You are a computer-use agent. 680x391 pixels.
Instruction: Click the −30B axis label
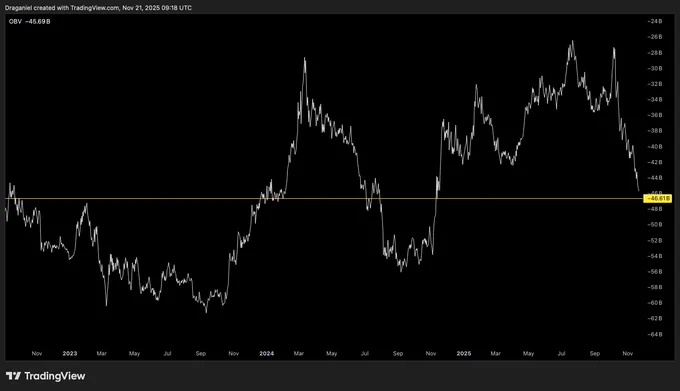(x=655, y=68)
